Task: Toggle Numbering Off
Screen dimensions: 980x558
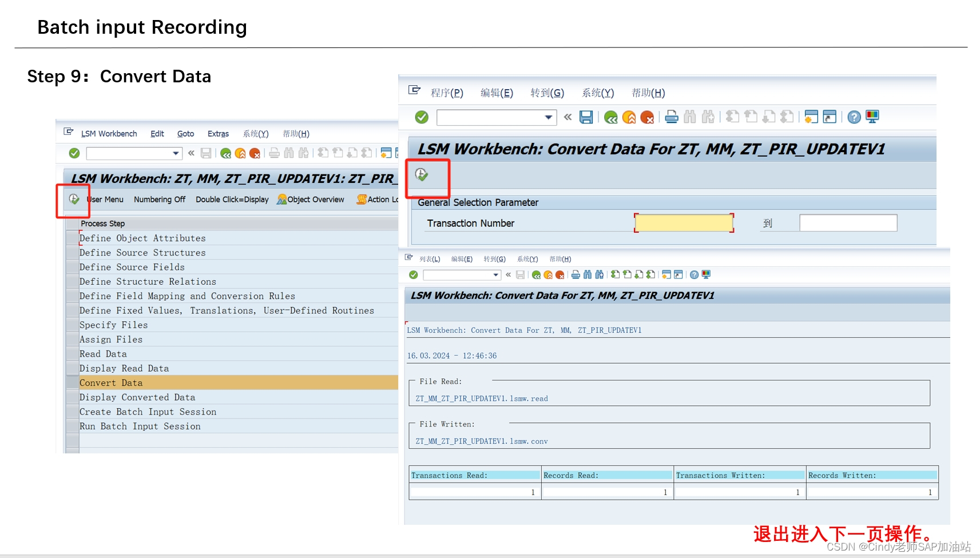Action: click(x=160, y=200)
